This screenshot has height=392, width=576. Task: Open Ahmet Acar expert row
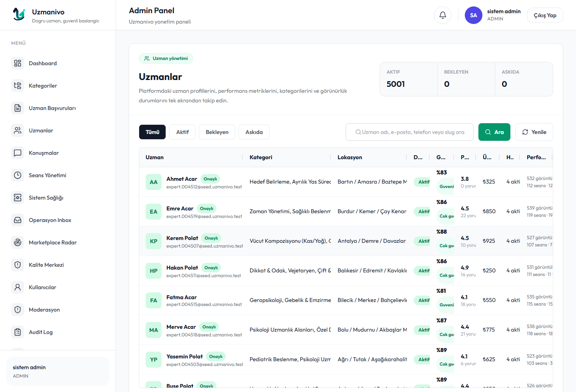[346, 182]
